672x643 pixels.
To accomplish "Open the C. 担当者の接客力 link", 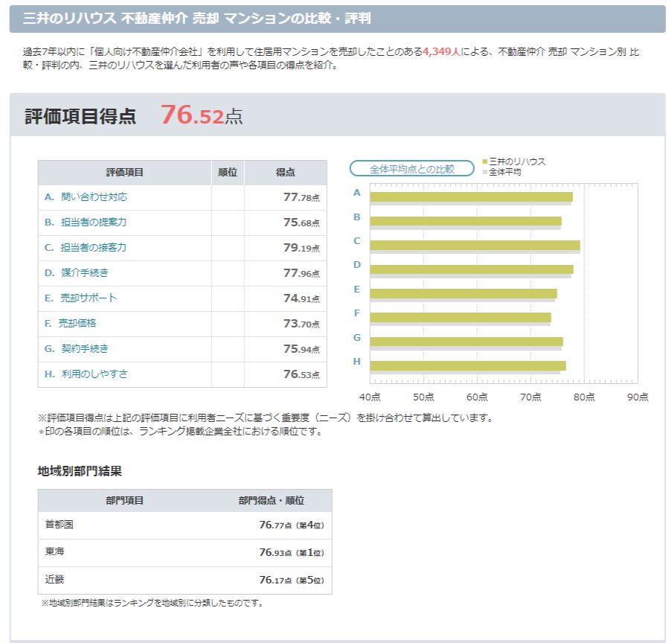I will pos(86,247).
